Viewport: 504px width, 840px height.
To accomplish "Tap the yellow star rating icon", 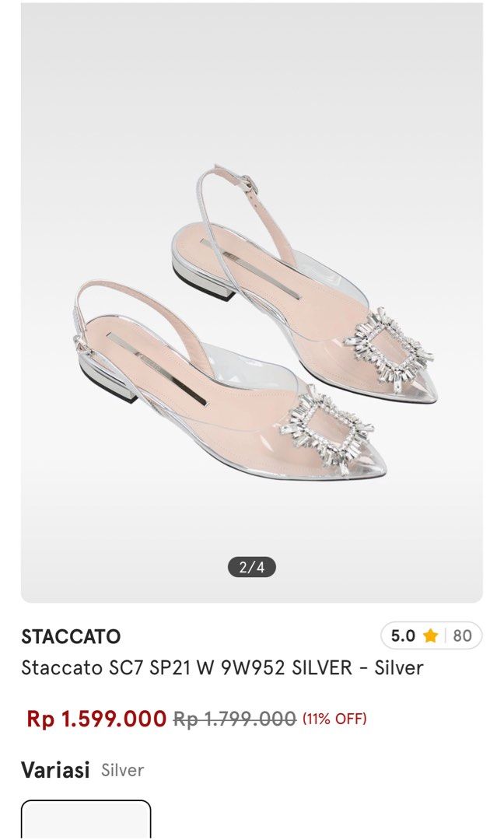I will click(x=431, y=635).
